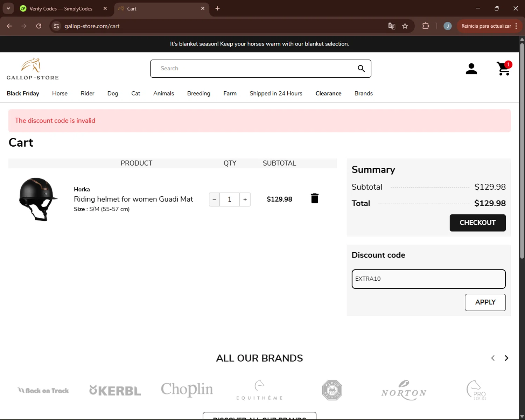Screen dimensions: 525x420
Task: Click the Horka helmet product thumbnail
Action: tap(38, 199)
